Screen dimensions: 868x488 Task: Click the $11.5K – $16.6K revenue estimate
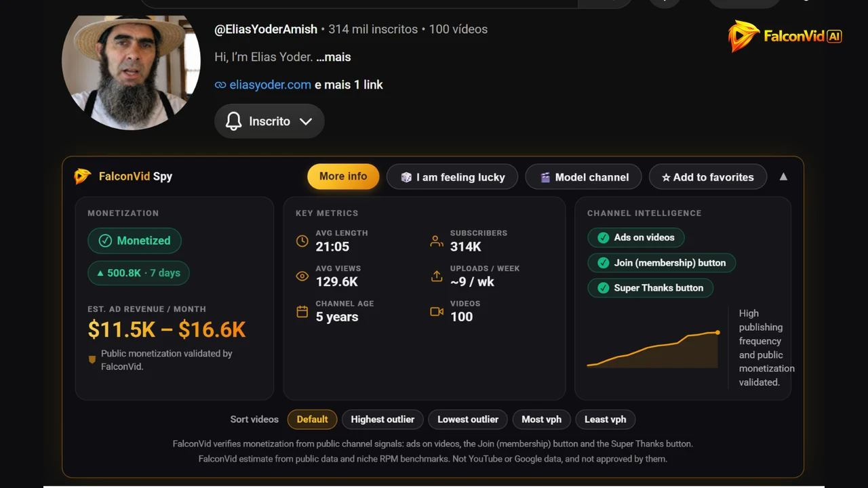167,330
